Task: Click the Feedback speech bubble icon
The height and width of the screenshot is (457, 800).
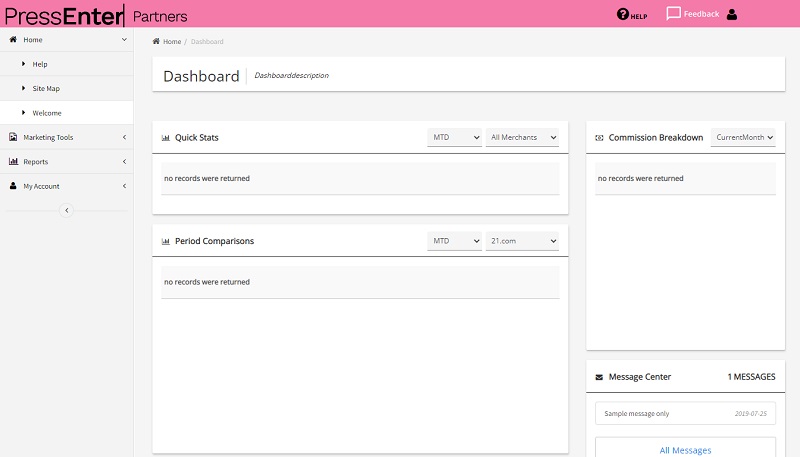Action: 673,14
